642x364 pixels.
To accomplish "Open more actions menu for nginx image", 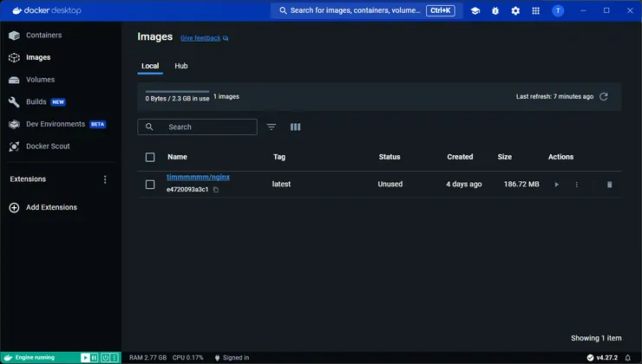I will tap(576, 185).
